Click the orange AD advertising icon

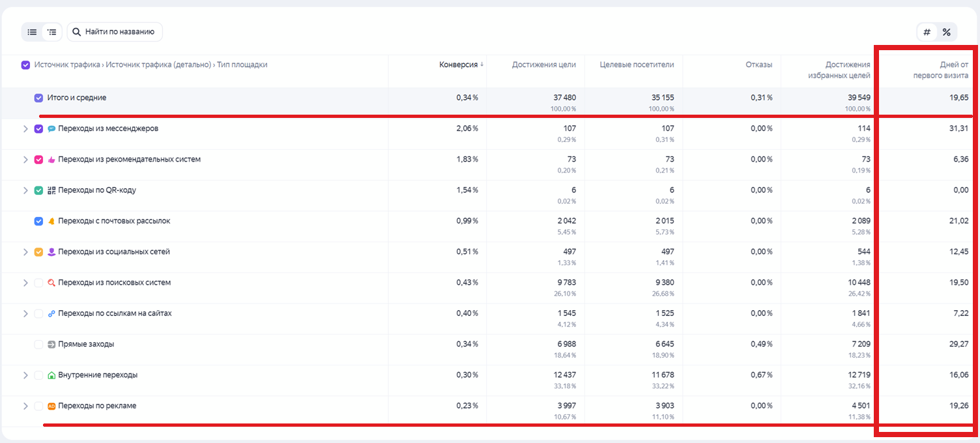point(51,407)
